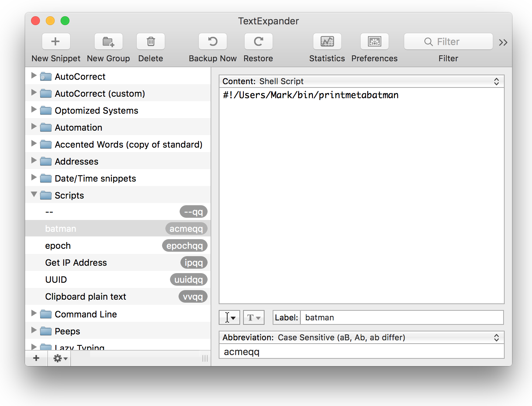Select the Peeps folder icon
The image size is (532, 406).
(x=46, y=331)
